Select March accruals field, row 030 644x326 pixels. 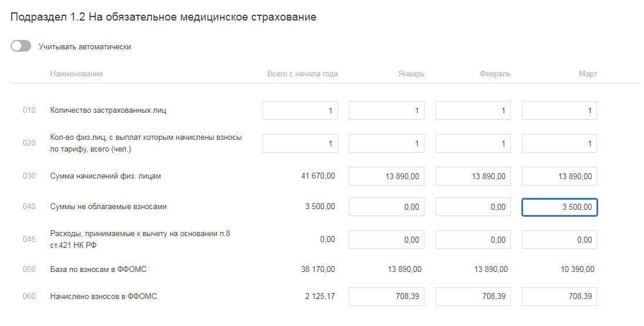click(x=559, y=176)
